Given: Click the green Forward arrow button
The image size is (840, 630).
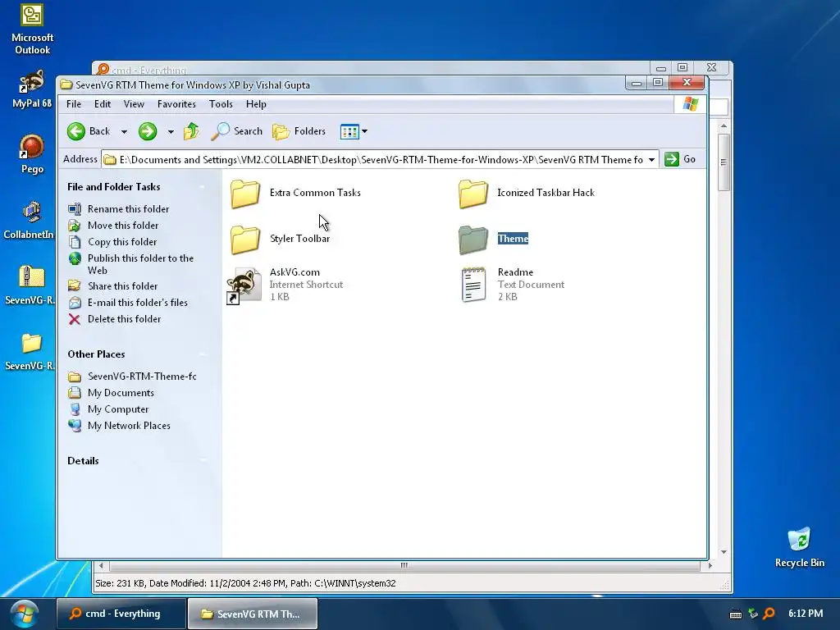Looking at the screenshot, I should [x=148, y=131].
